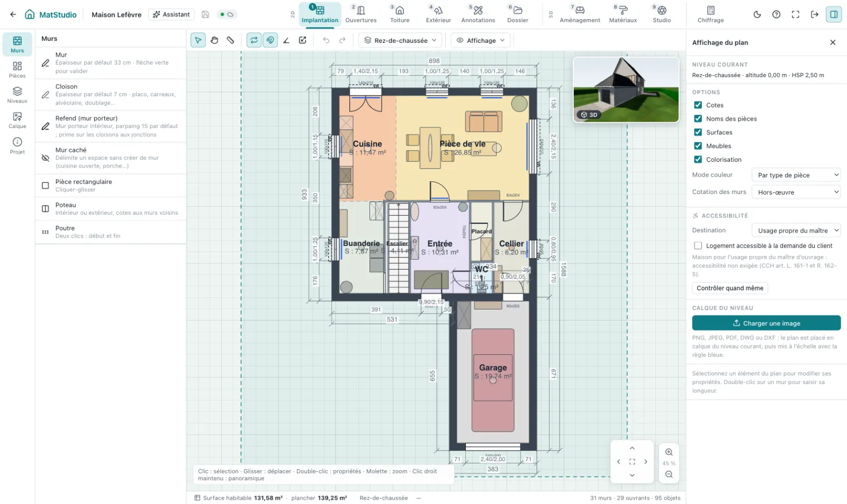This screenshot has height=504, width=847.
Task: Open the Assistant button
Action: 172,14
